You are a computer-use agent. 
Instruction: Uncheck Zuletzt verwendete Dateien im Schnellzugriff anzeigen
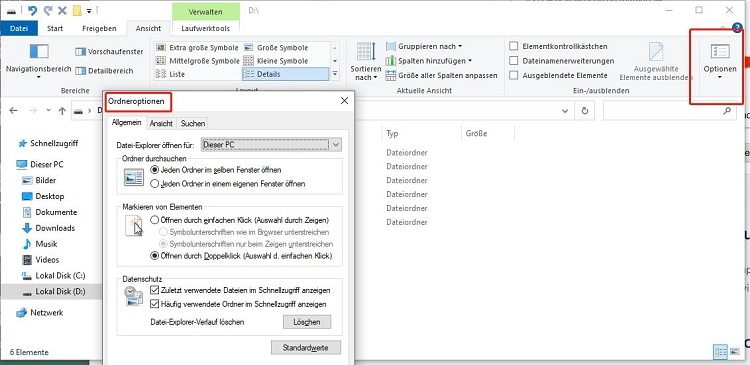154,290
